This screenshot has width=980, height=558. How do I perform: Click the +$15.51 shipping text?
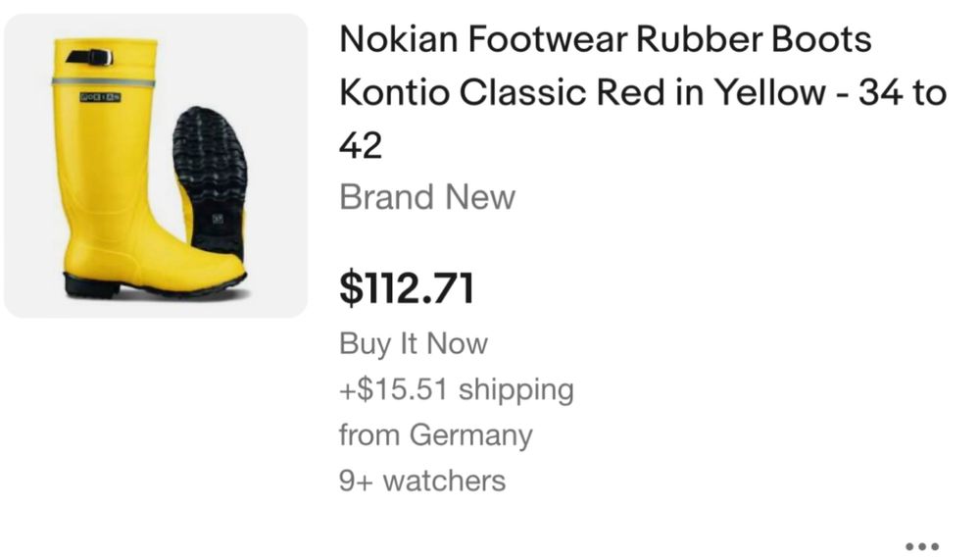coord(456,389)
